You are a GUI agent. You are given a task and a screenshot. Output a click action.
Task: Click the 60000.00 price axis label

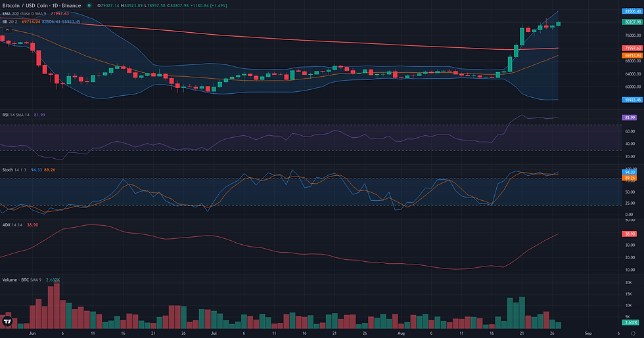pyautogui.click(x=633, y=87)
